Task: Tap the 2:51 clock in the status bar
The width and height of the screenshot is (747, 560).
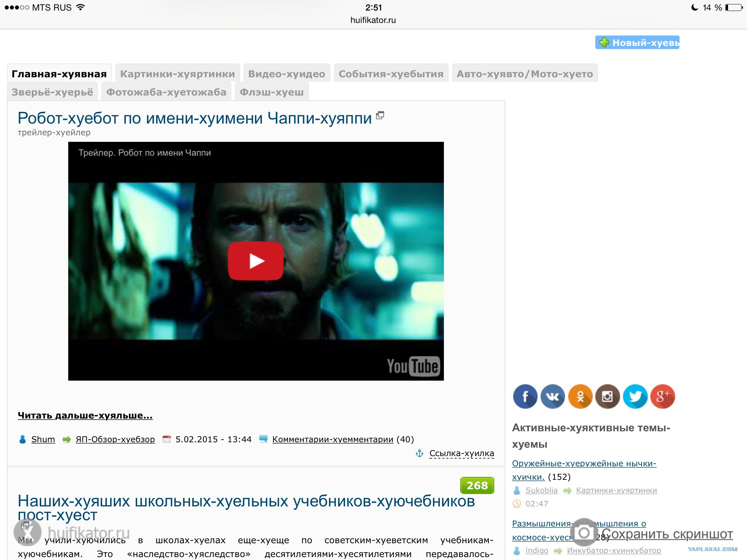Action: (373, 7)
